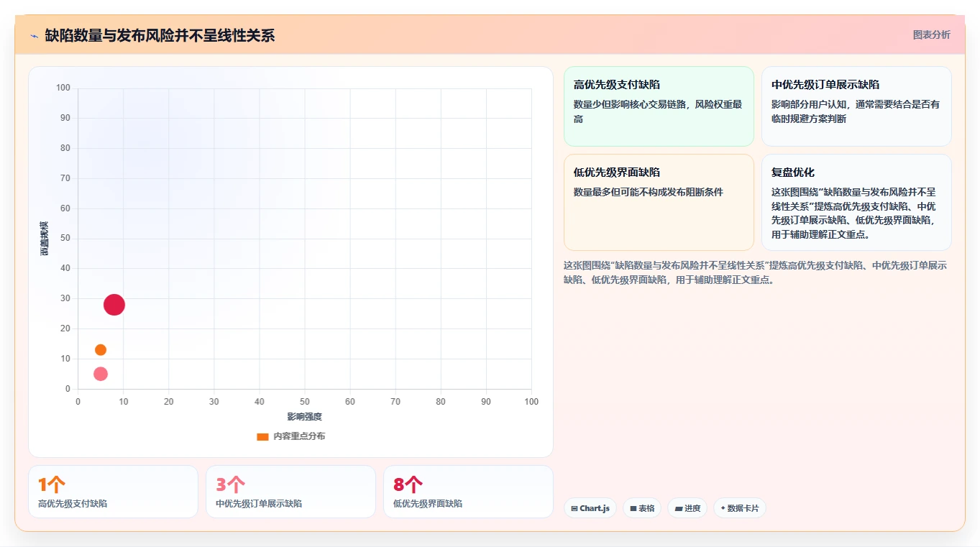Click the 内容重点分布 legend text

coord(299,437)
